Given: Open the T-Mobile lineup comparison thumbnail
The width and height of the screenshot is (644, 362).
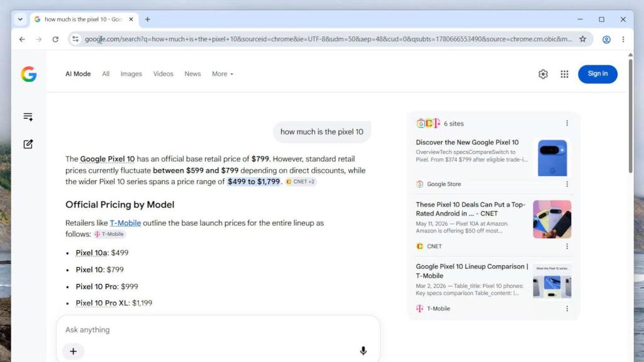Looking at the screenshot, I should [x=552, y=282].
